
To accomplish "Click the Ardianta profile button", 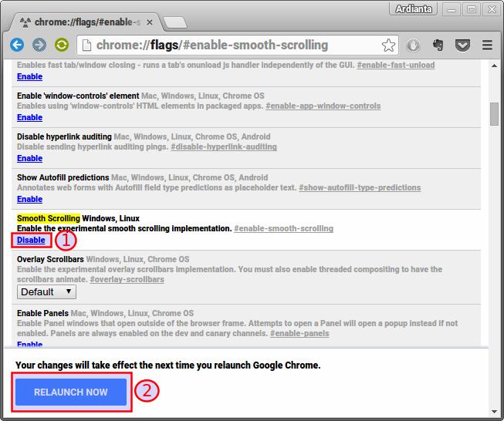I will (414, 9).
